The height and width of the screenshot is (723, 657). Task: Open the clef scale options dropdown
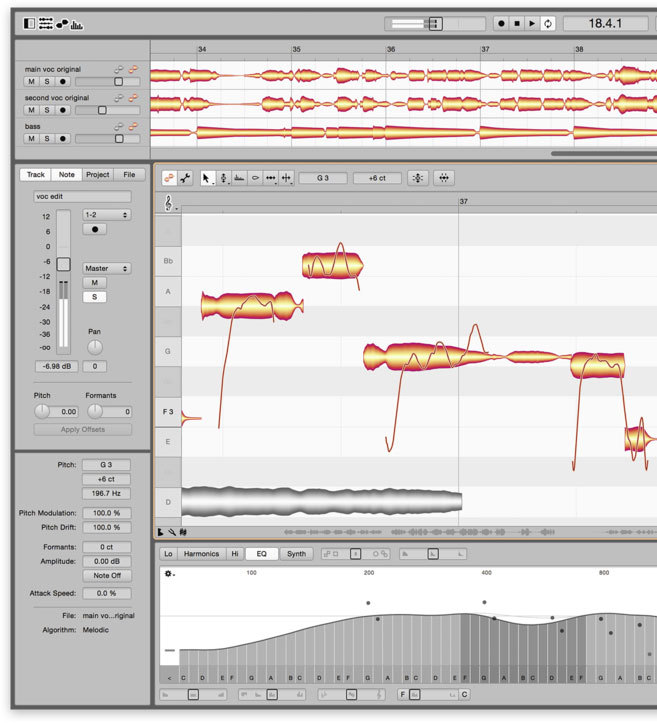pyautogui.click(x=169, y=203)
